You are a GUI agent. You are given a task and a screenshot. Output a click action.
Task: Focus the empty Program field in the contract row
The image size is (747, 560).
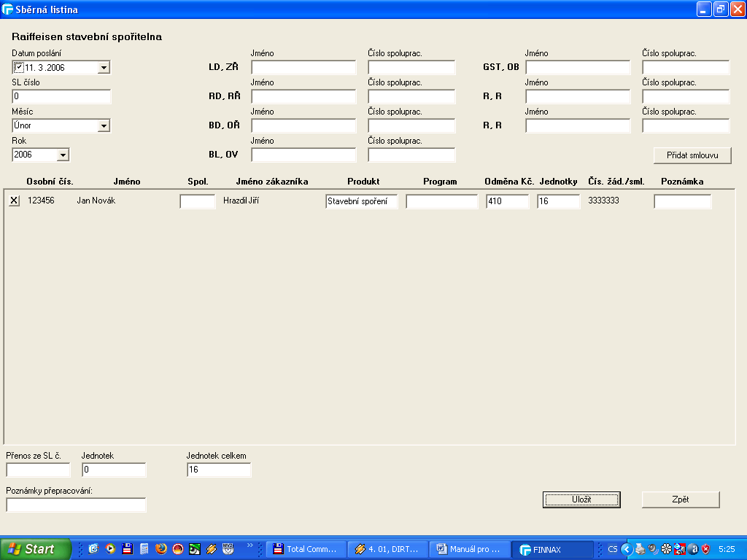441,201
